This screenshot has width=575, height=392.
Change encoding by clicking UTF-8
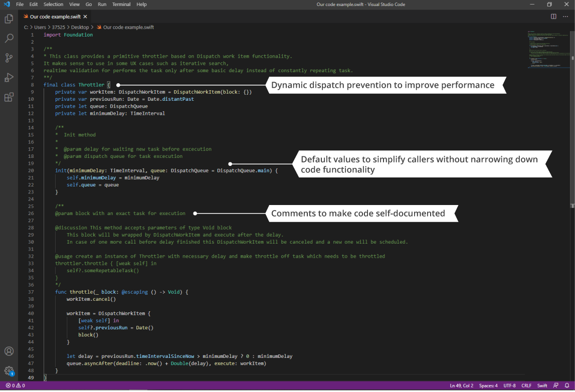(509, 385)
